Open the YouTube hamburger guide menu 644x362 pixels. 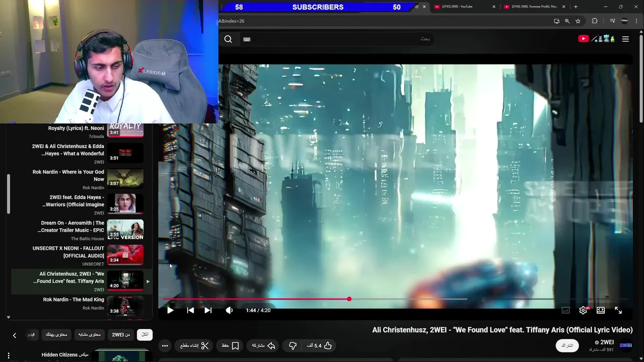(625, 39)
